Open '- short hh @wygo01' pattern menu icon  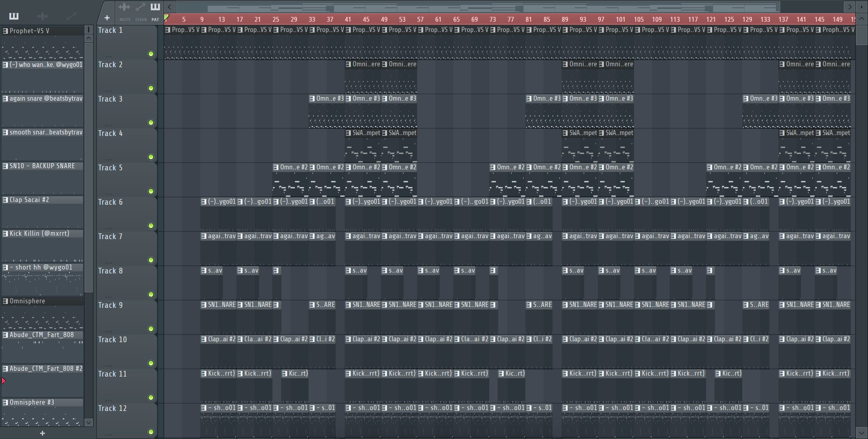coord(5,267)
